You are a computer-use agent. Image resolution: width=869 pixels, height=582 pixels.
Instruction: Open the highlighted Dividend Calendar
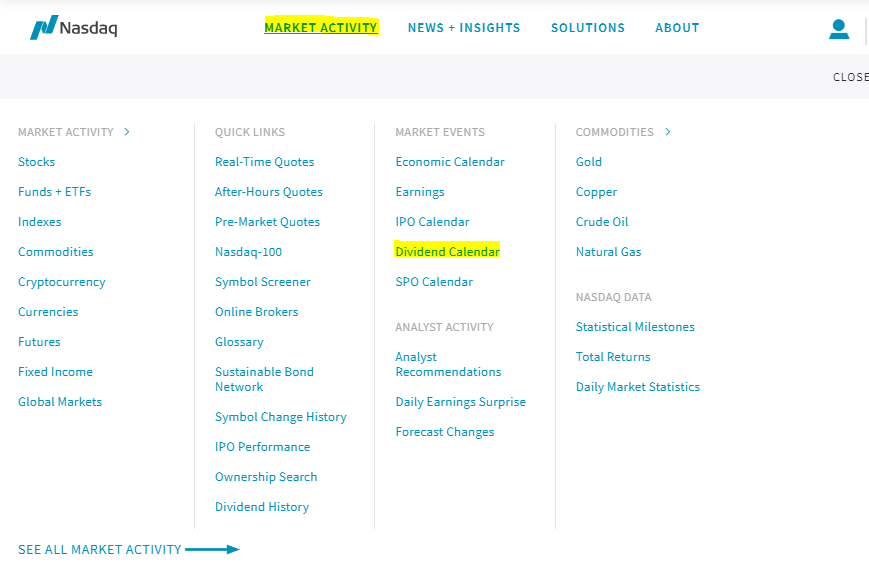coord(447,252)
